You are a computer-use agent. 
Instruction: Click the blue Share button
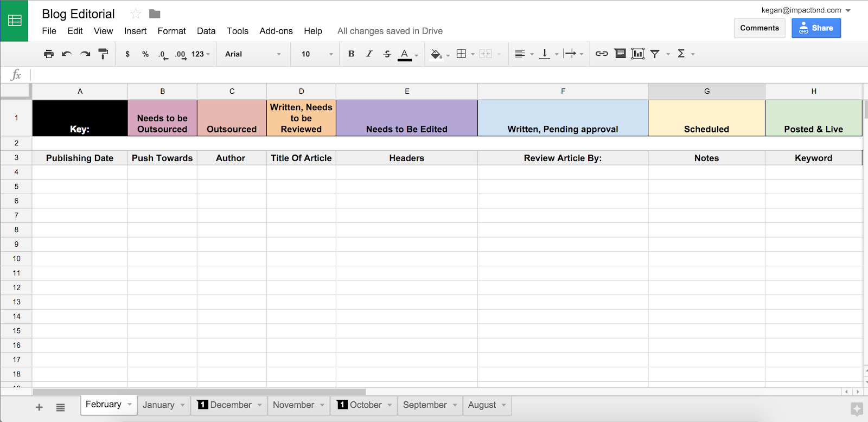816,28
